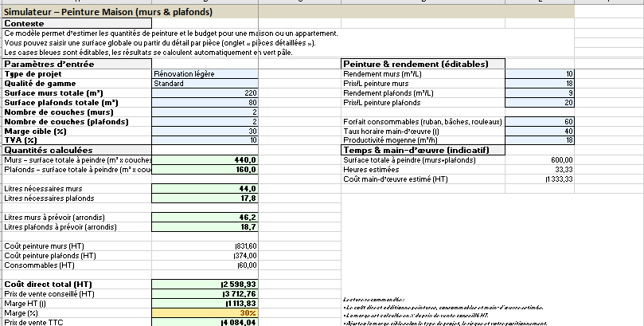Select the Type de projet cell 'Rénovation légère'
The width and height of the screenshot is (644, 326).
205,73
